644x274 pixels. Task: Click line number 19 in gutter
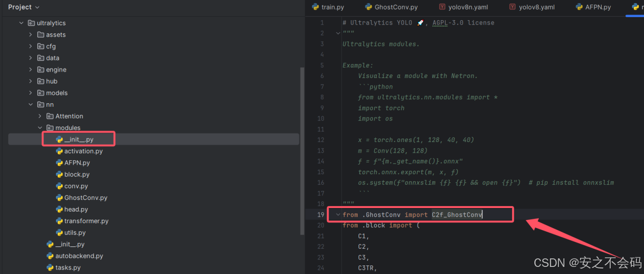click(320, 215)
